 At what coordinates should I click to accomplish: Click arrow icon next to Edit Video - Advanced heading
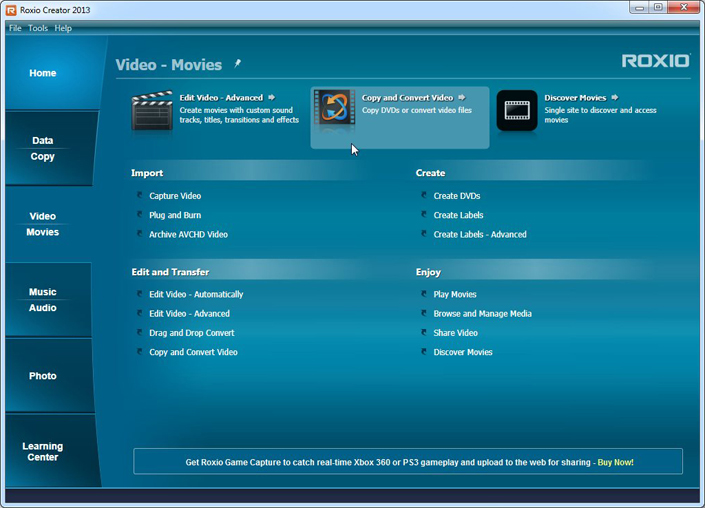(x=272, y=97)
